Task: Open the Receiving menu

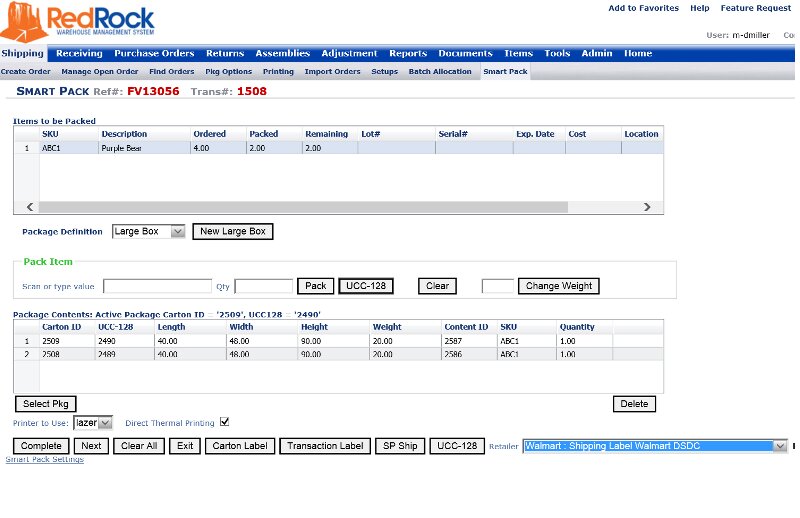Action: [79, 53]
